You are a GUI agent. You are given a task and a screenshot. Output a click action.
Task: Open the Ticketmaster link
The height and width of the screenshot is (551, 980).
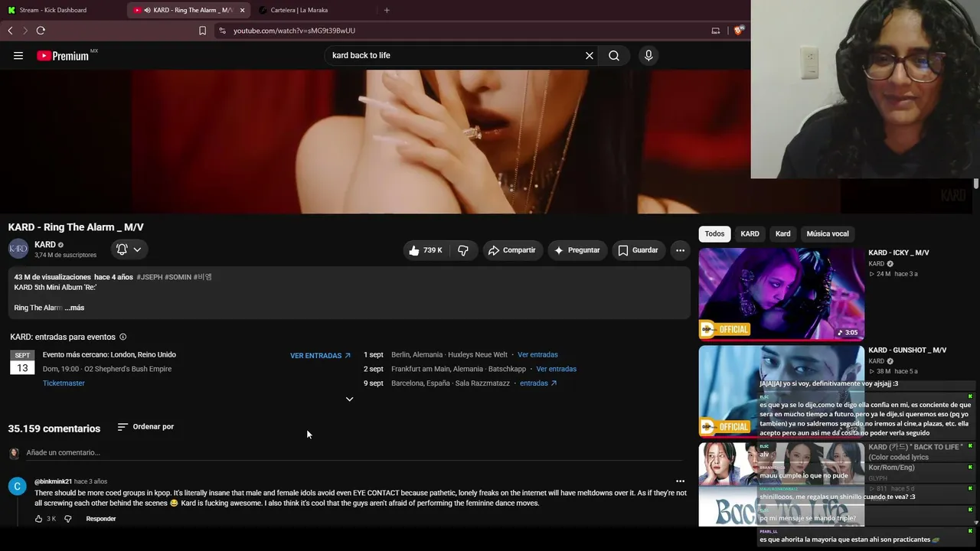pos(64,383)
